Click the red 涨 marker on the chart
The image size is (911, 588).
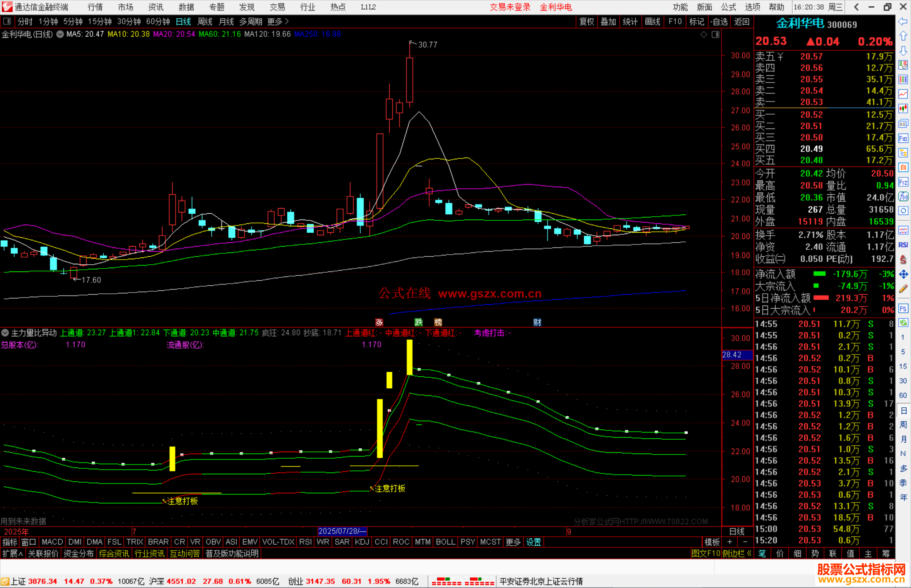379,322
